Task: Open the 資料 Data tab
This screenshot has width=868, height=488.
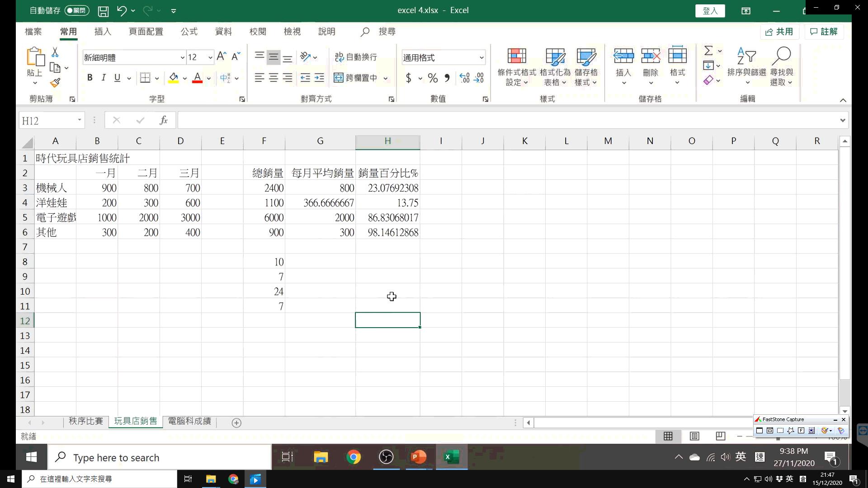Action: 223,32
